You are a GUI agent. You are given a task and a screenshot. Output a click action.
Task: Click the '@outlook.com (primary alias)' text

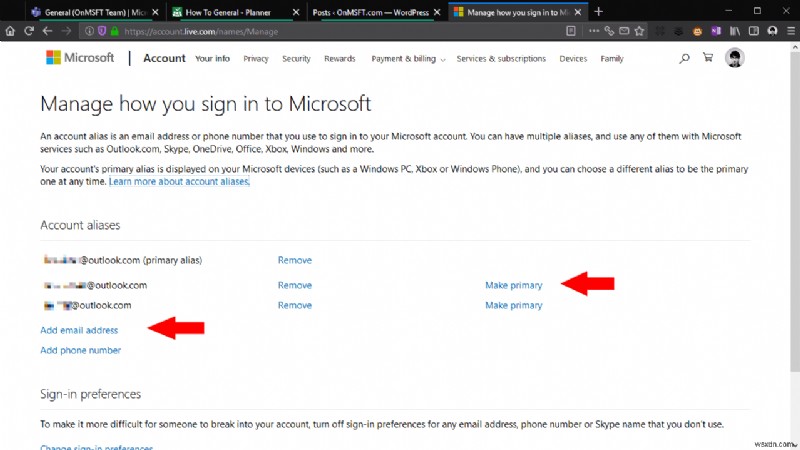(140, 260)
